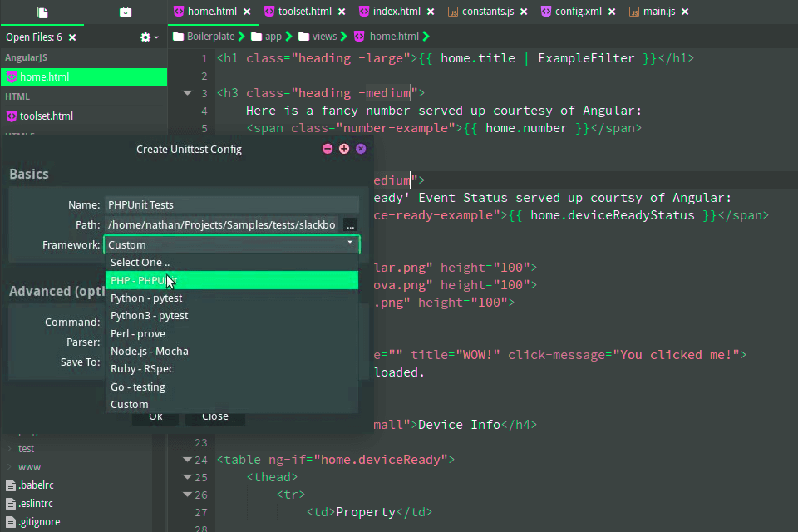The width and height of the screenshot is (798, 532).
Task: Select home.html in the open files list
Action: point(84,76)
